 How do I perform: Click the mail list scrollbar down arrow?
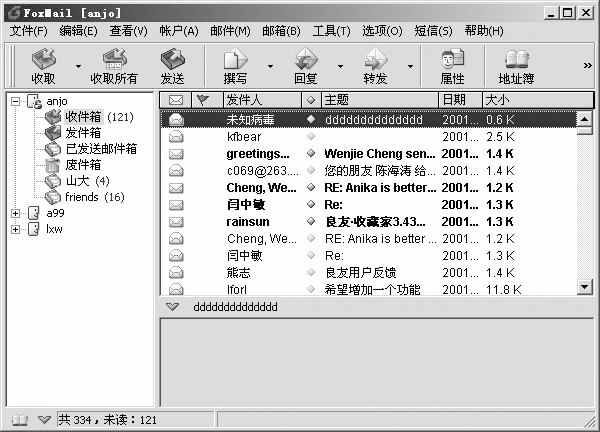point(584,287)
